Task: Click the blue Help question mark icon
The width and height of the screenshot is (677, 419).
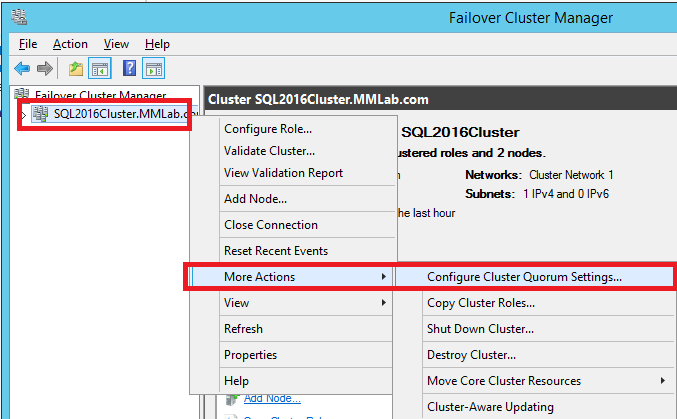Action: coord(129,69)
